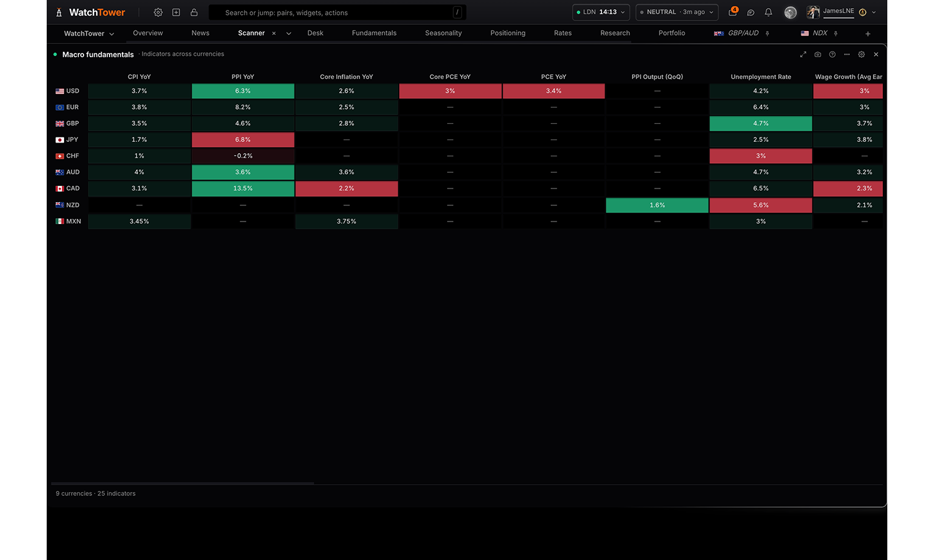Click the add widget plus-square icon
Screen dimensions: 934x560
point(176,12)
